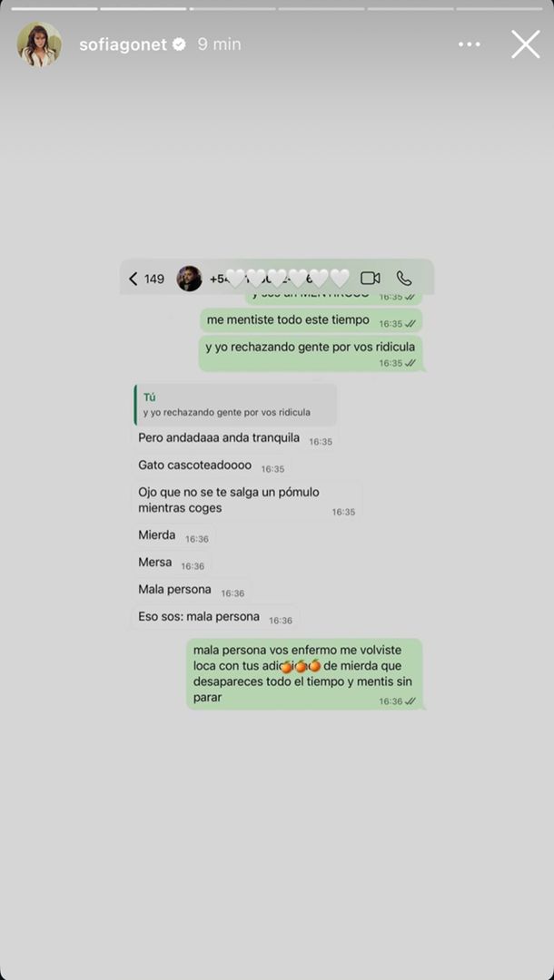Click the white hearts covering phone number

pos(287,278)
